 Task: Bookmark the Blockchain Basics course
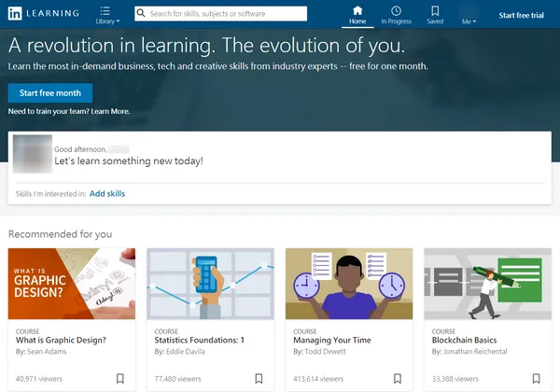536,378
